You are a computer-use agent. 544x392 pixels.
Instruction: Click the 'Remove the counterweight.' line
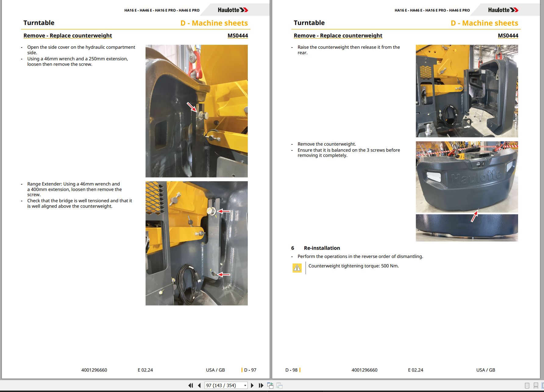click(327, 144)
